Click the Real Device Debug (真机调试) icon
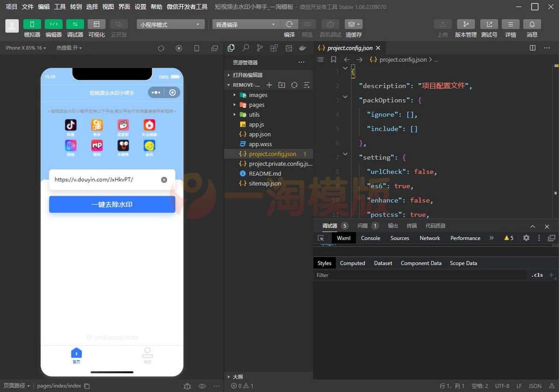This screenshot has height=392, width=559. click(330, 24)
